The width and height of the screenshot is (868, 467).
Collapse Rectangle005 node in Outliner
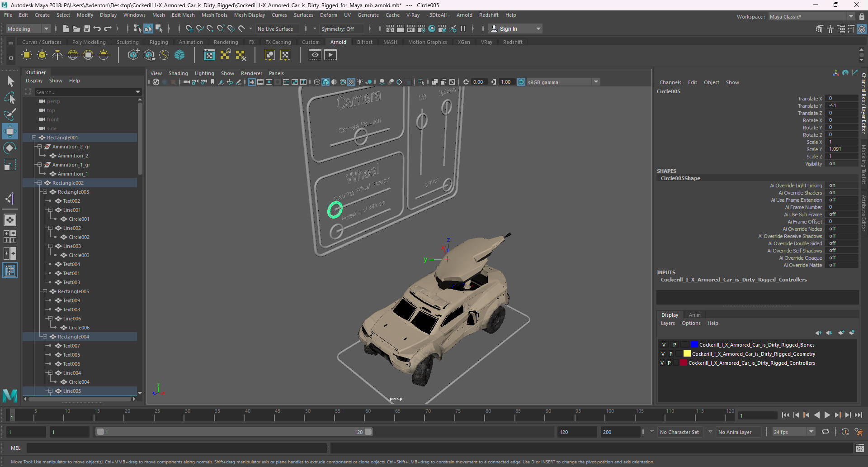point(45,291)
